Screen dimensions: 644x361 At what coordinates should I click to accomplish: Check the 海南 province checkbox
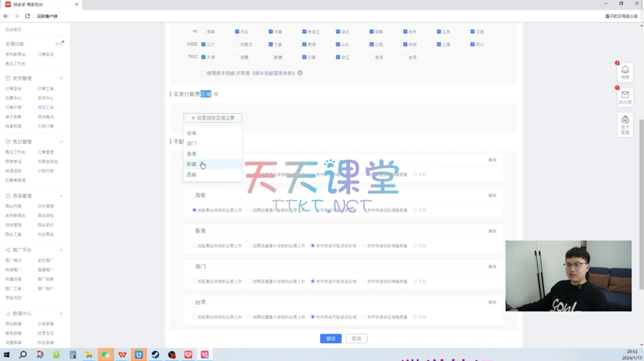tap(204, 31)
